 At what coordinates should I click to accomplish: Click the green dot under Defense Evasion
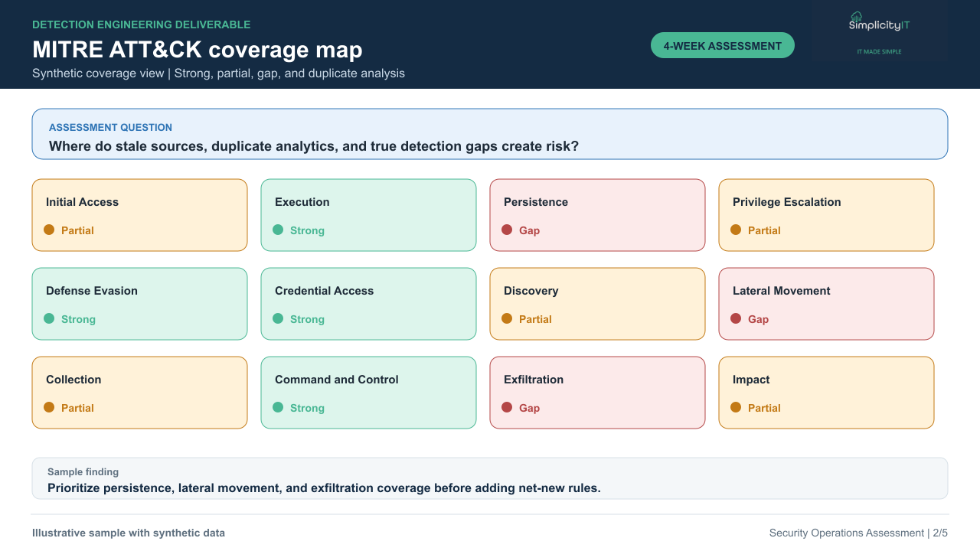coord(49,318)
